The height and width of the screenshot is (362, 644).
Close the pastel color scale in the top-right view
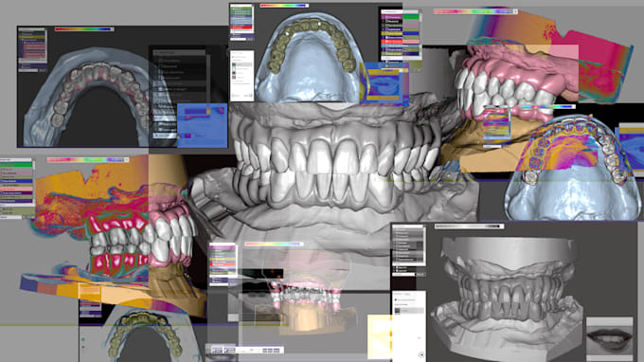(515, 11)
